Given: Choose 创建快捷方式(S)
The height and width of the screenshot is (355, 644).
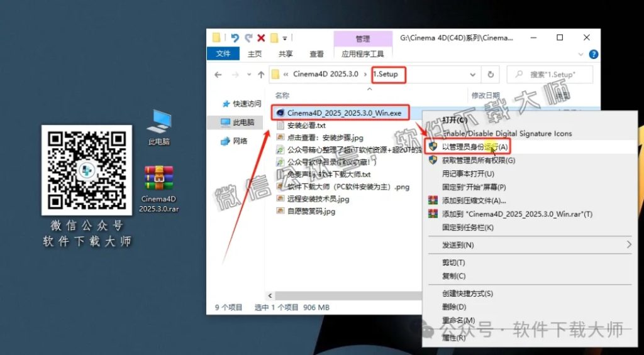Looking at the screenshot, I should click(530, 294).
